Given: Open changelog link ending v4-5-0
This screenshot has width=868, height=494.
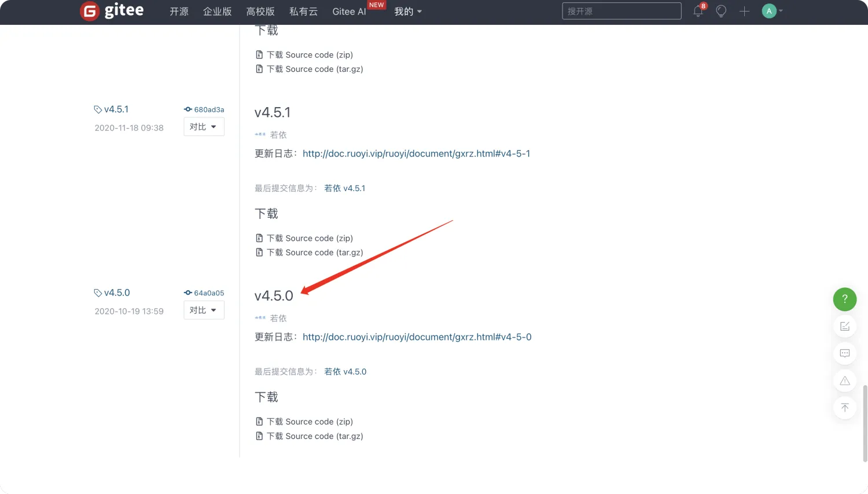Looking at the screenshot, I should [417, 337].
